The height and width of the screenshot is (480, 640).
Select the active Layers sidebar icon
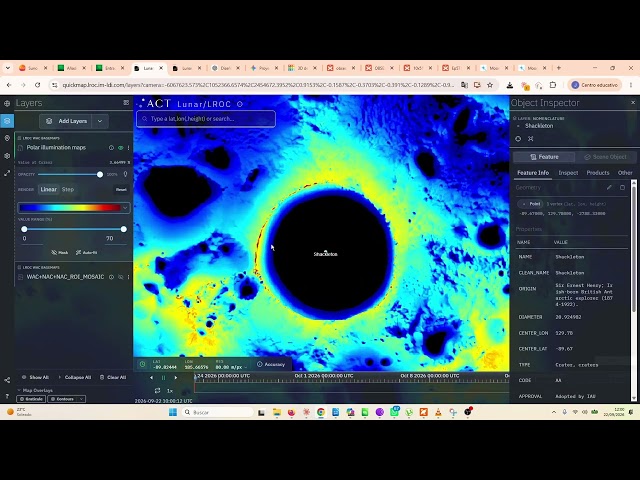(x=7, y=121)
